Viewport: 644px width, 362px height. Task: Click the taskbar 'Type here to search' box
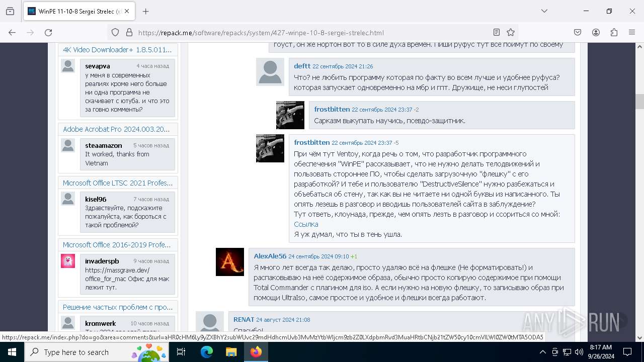97,352
